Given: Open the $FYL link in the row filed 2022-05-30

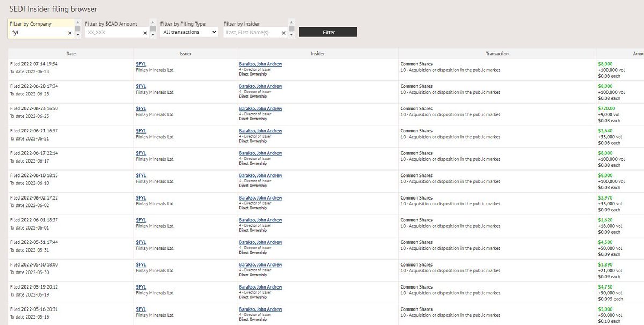Looking at the screenshot, I should tap(141, 265).
